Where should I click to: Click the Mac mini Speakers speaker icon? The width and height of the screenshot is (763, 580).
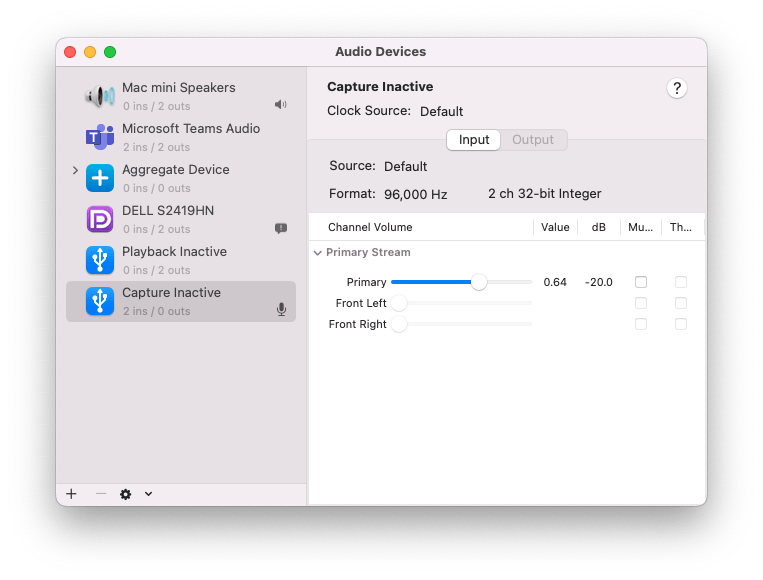100,96
